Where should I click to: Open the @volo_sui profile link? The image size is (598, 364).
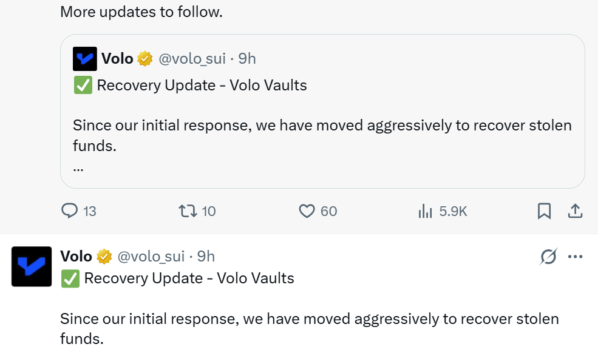coord(152,257)
